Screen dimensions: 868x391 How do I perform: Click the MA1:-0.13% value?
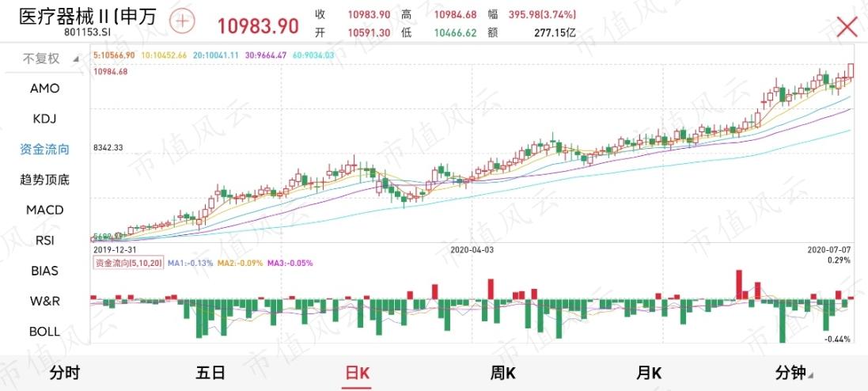tap(191, 264)
